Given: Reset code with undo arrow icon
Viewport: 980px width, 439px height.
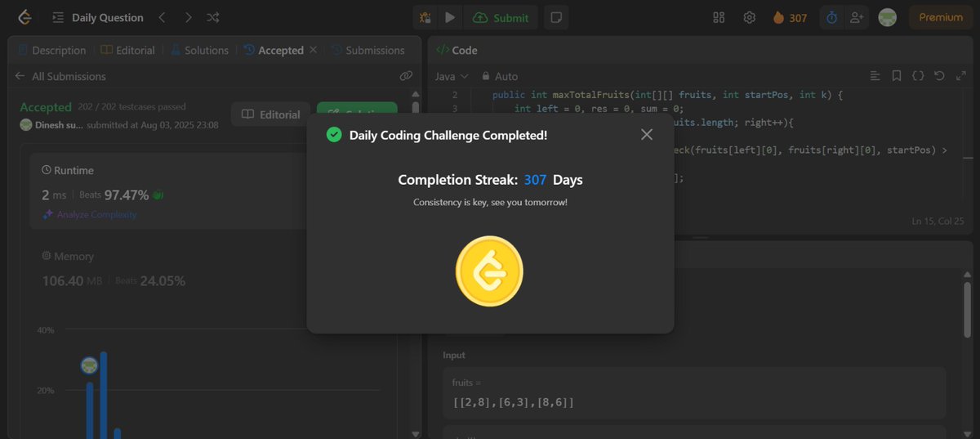Looking at the screenshot, I should pyautogui.click(x=939, y=76).
